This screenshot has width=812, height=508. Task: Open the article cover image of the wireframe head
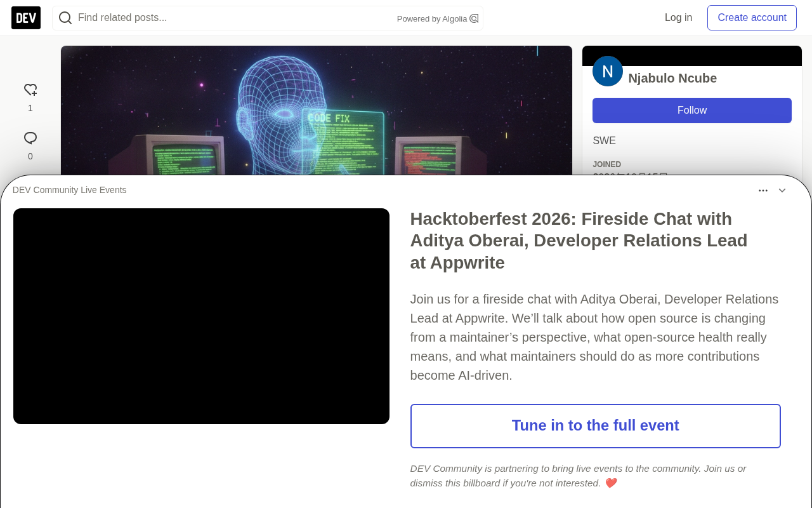[x=317, y=110]
